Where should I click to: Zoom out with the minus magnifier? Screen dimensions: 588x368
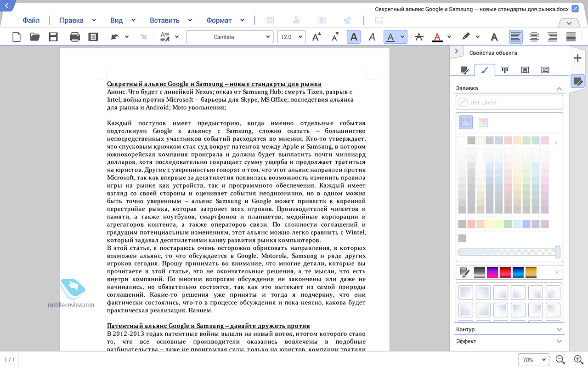560,360
